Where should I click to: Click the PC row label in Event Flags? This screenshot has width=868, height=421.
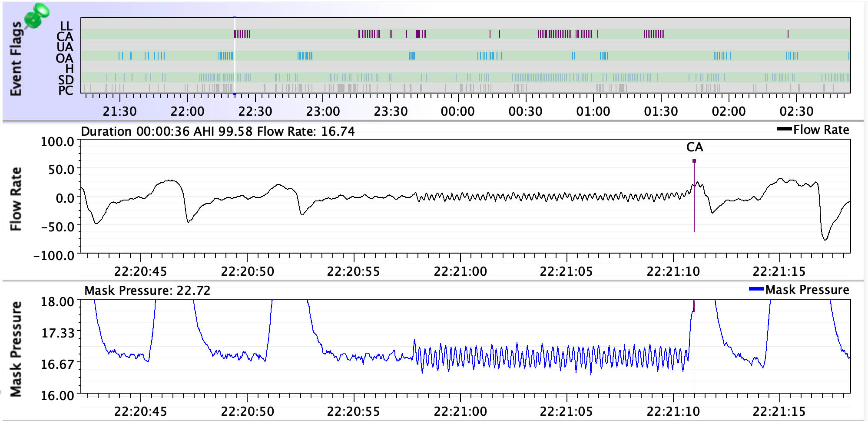[x=66, y=90]
